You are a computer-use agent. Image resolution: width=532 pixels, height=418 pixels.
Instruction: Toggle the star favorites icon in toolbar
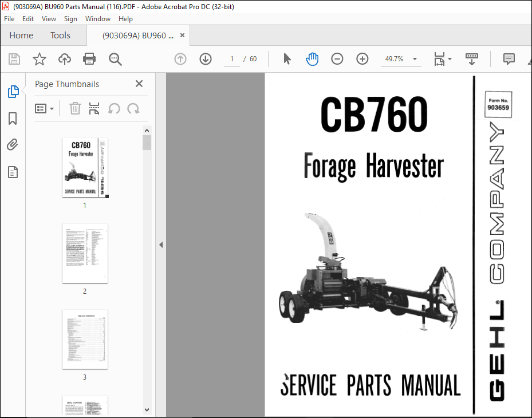tap(38, 59)
